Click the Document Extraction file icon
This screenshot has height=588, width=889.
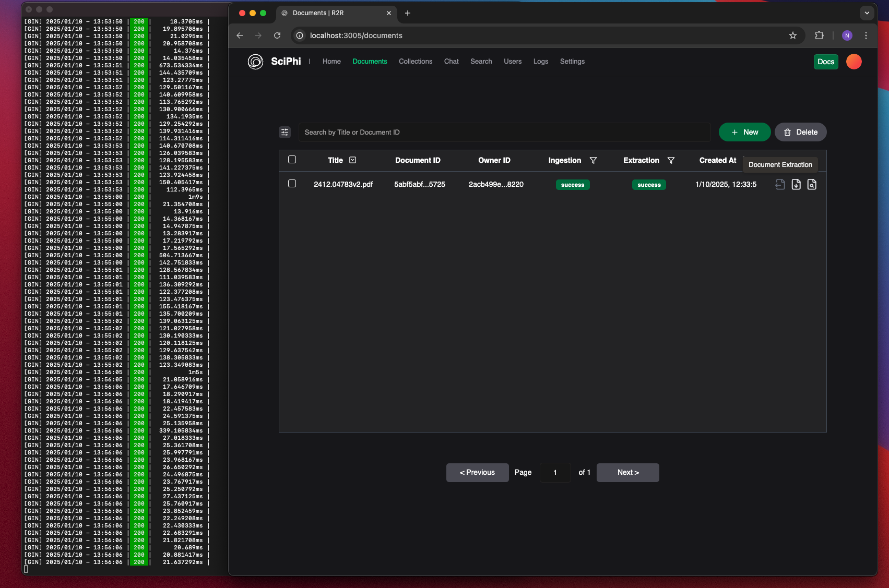click(780, 184)
